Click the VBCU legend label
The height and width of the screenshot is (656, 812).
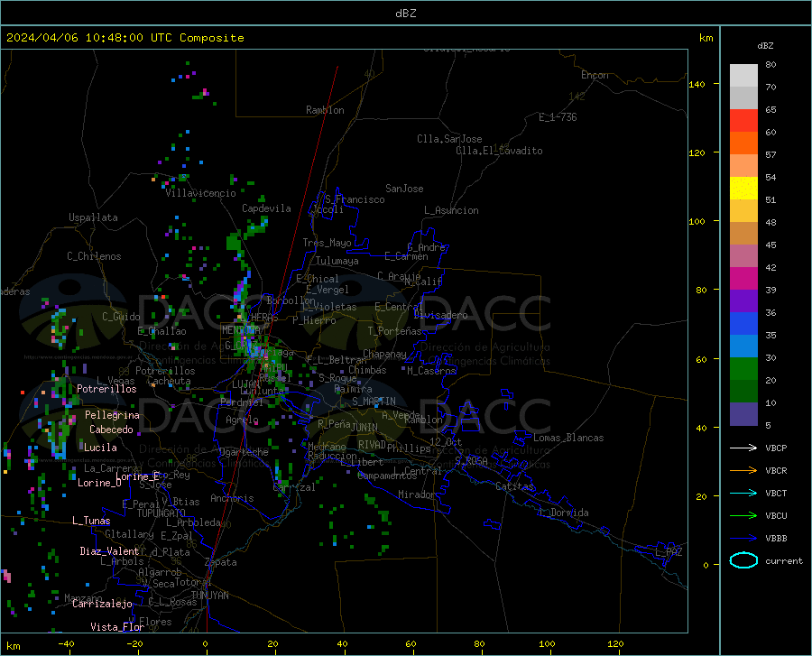point(776,516)
